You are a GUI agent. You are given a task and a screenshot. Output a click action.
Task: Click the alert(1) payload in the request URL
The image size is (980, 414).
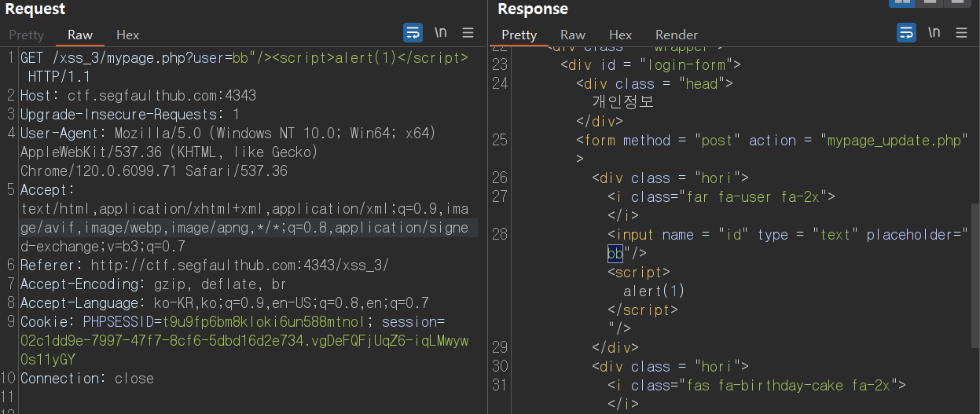pos(369,58)
